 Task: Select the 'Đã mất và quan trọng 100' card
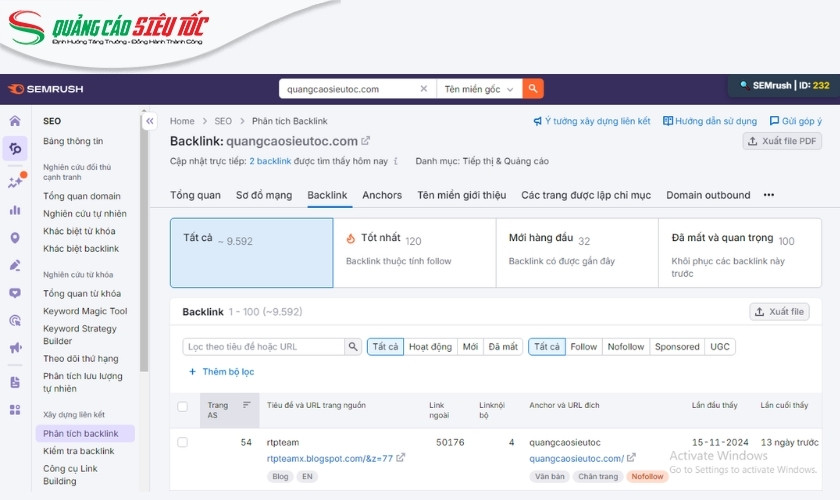pos(740,252)
